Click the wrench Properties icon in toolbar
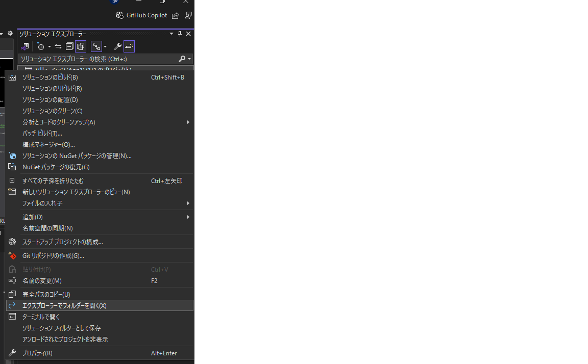The height and width of the screenshot is (364, 588). (x=118, y=46)
